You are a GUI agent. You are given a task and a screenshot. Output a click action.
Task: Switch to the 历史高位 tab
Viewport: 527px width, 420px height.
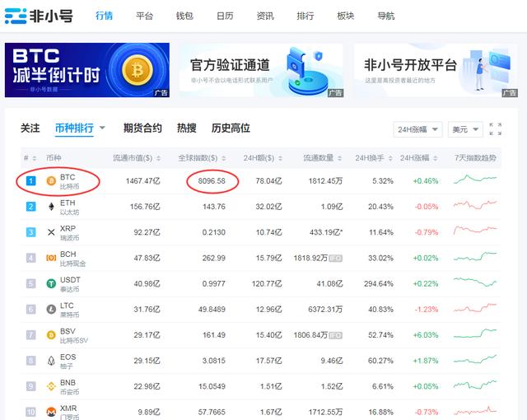[x=231, y=128]
